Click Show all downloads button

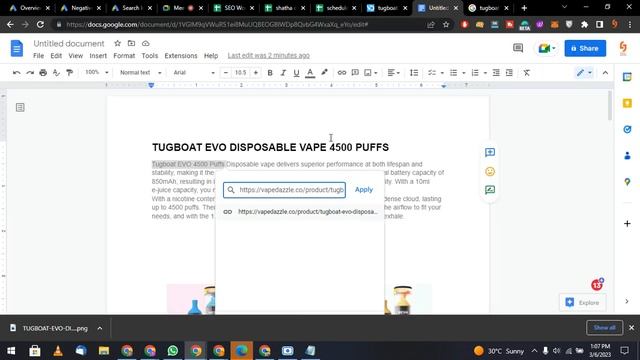tap(604, 328)
